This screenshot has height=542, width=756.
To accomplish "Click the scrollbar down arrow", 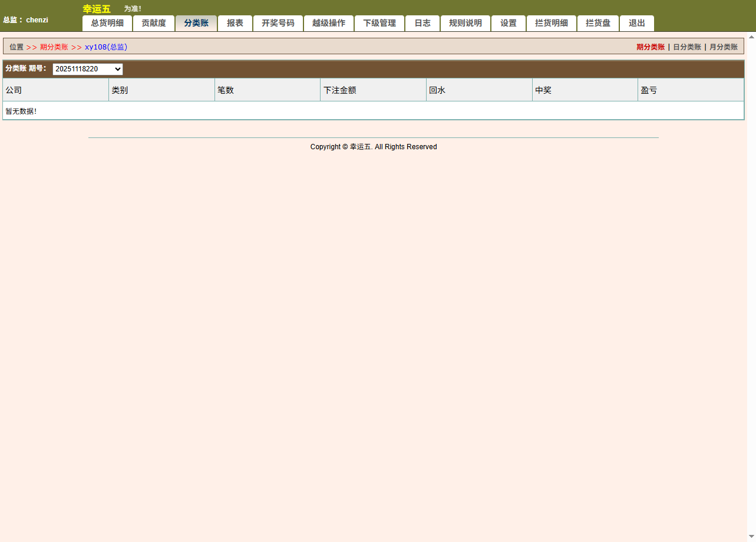I will pyautogui.click(x=751, y=537).
